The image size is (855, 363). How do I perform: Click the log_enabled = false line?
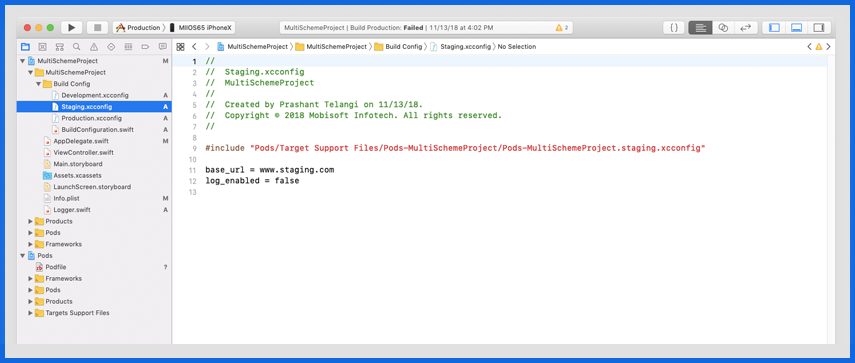[252, 181]
